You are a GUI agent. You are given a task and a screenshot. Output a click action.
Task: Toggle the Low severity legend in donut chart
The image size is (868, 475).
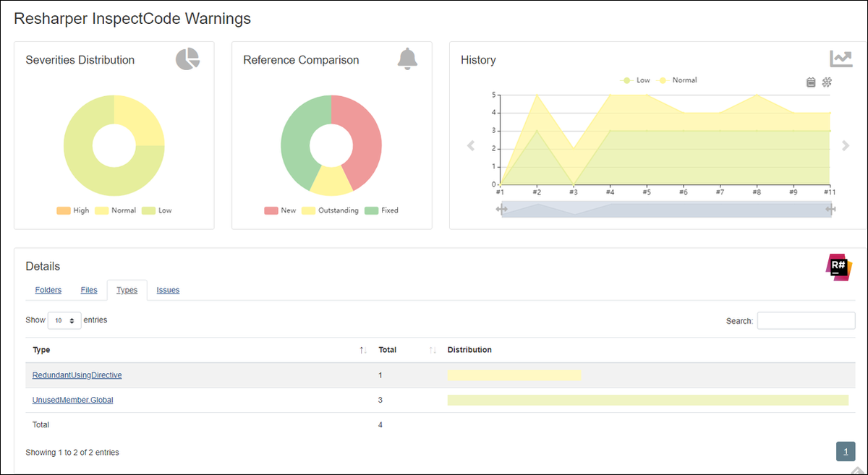[x=156, y=210]
